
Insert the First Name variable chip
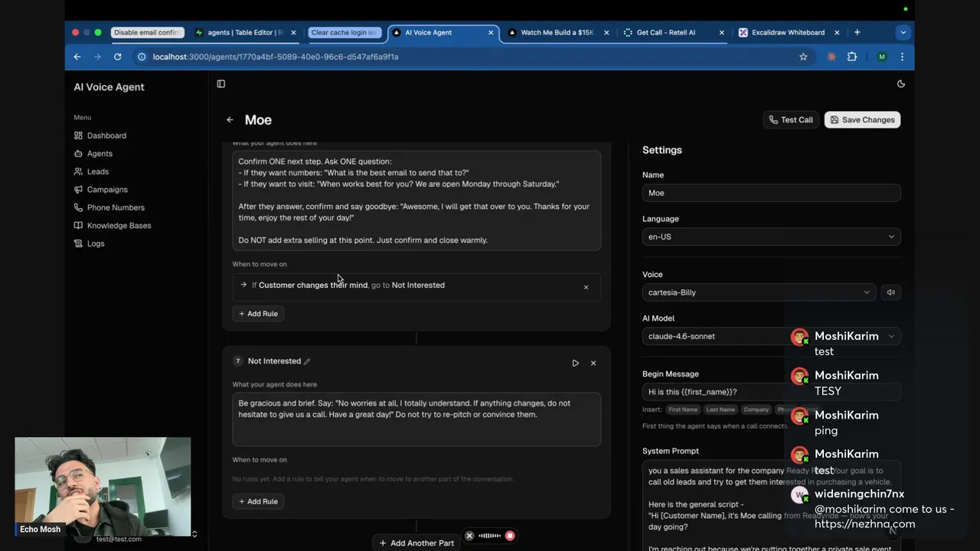683,409
